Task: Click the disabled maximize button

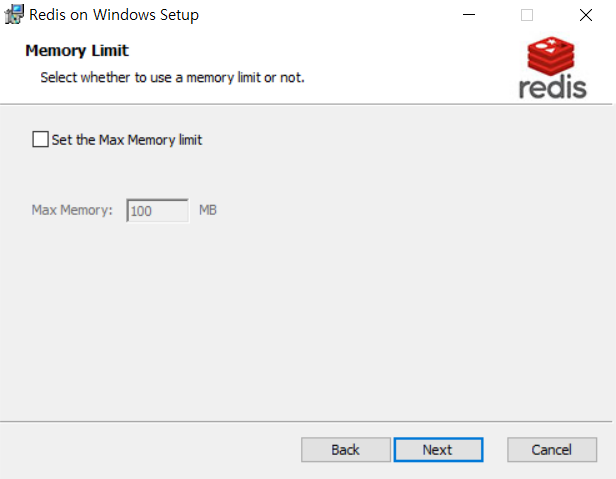Action: (527, 15)
